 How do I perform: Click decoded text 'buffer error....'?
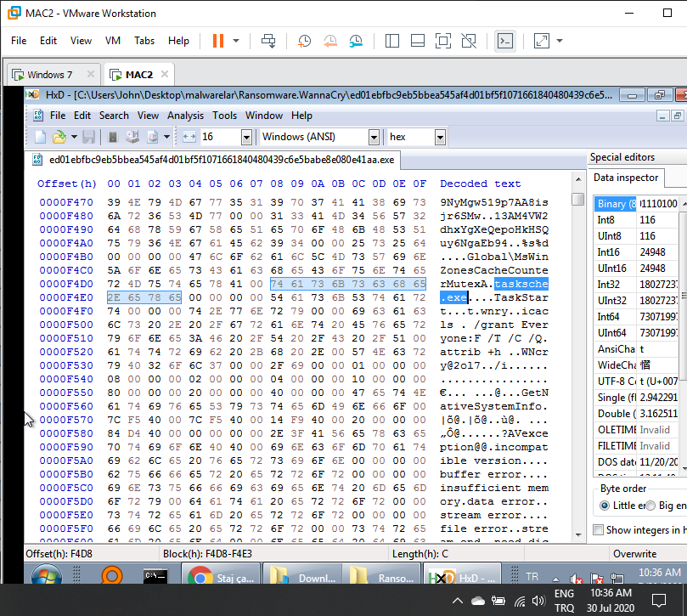click(493, 474)
